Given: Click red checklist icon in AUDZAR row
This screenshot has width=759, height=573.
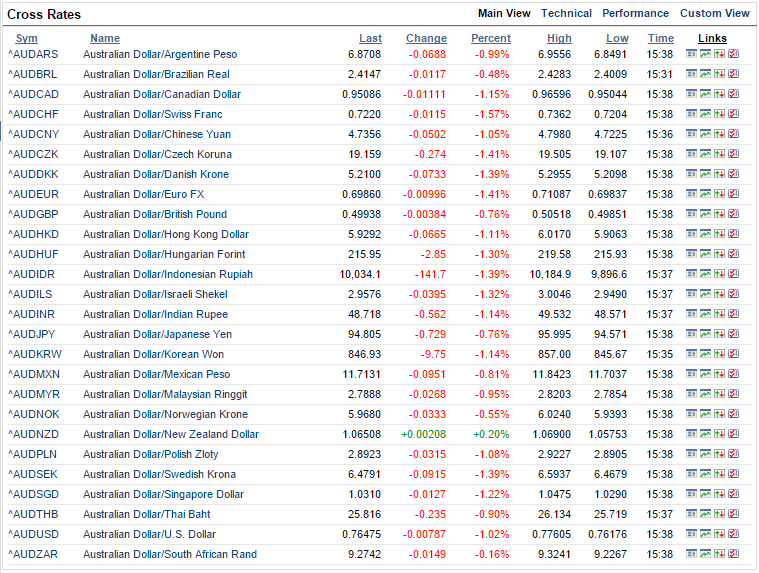Looking at the screenshot, I should click(x=733, y=554).
